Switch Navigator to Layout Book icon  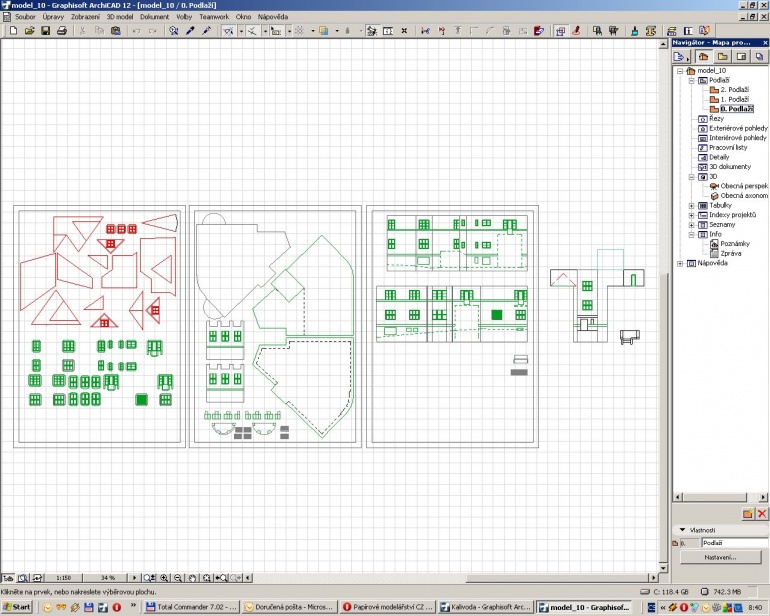741,56
